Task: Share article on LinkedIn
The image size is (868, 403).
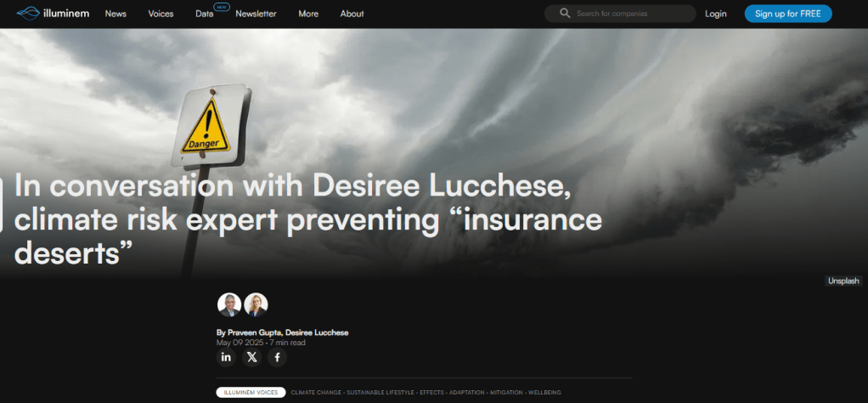Action: tap(226, 357)
